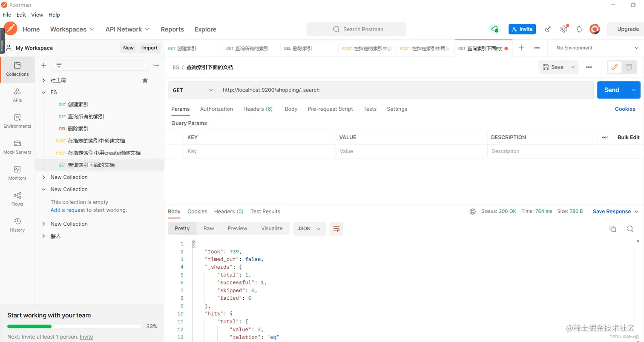Viewport: 644px width, 342px height.
Task: Click the Import button
Action: click(x=150, y=48)
